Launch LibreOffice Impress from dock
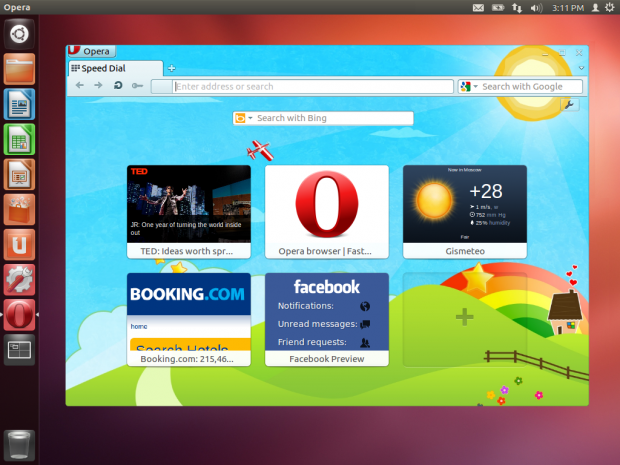The height and width of the screenshot is (465, 620). (x=19, y=174)
